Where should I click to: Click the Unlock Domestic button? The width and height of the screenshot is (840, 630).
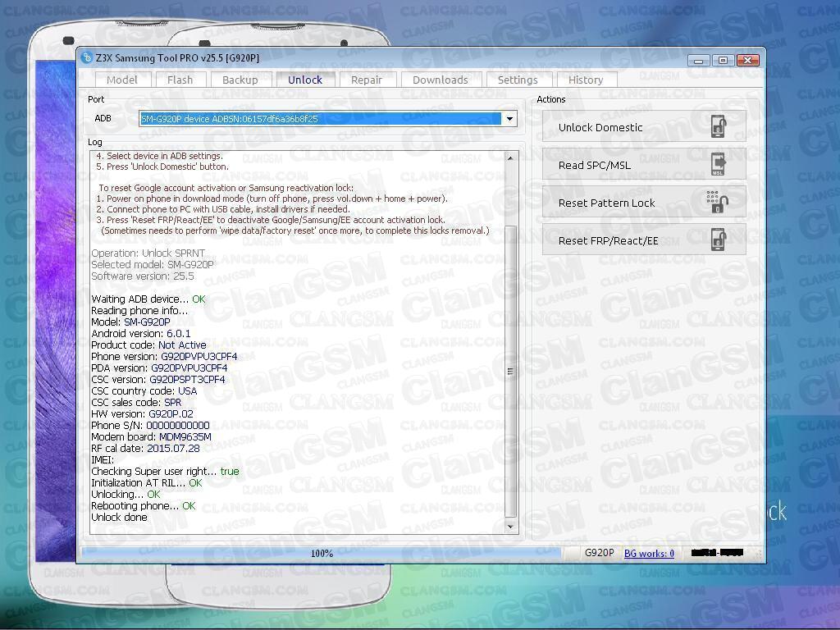click(x=644, y=127)
